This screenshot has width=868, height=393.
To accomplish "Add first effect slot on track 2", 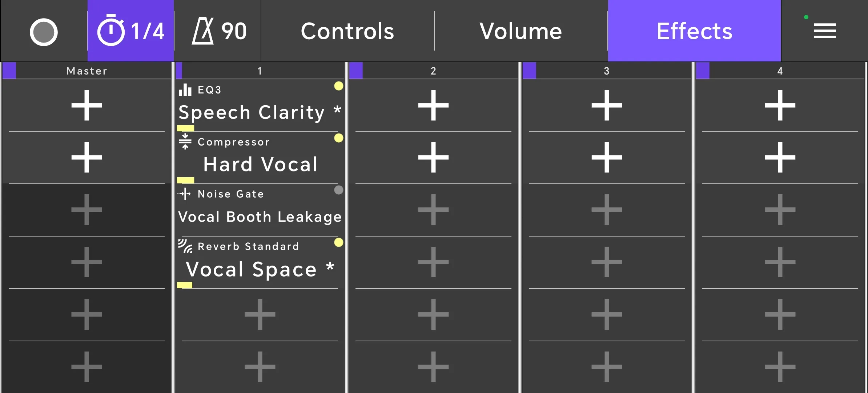I will tap(433, 106).
